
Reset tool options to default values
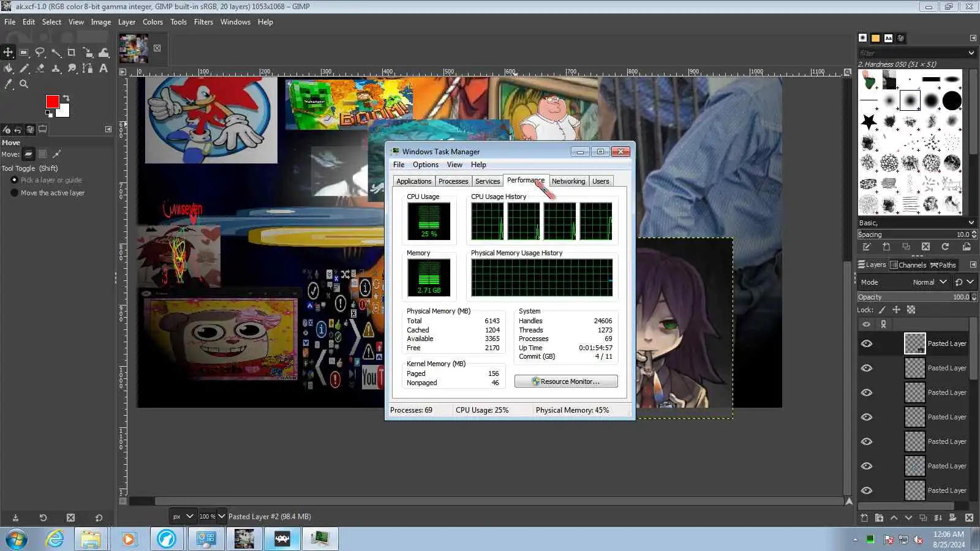99,518
